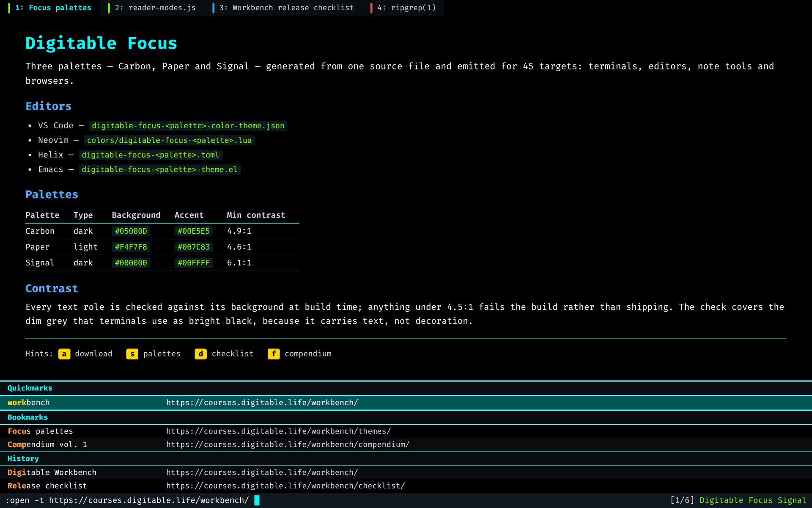Click the Signal accent code #00FFFF

[x=194, y=263]
